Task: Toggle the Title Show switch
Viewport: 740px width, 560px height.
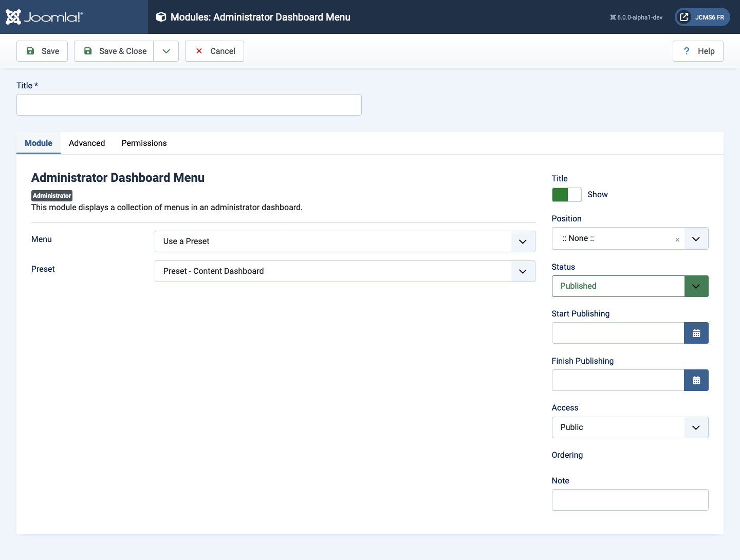Action: point(567,195)
